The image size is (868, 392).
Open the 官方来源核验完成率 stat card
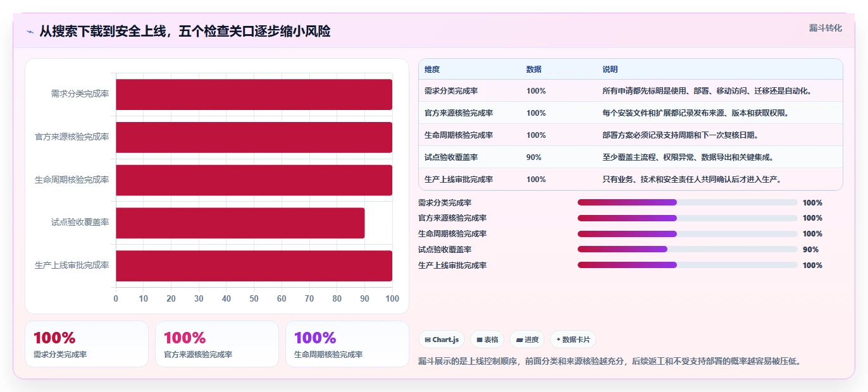coord(217,344)
